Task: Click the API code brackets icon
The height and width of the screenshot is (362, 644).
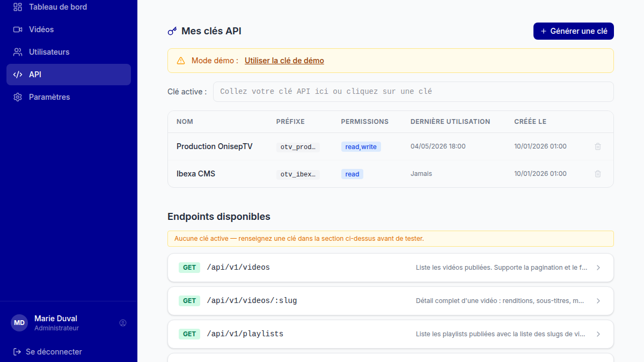Action: pyautogui.click(x=18, y=75)
